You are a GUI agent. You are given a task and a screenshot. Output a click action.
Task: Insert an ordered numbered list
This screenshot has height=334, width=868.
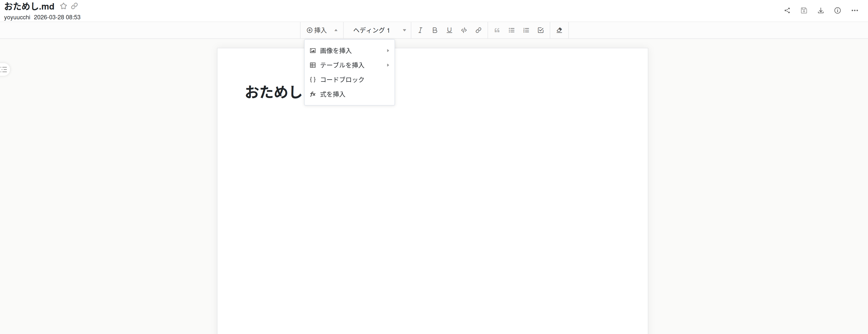tap(526, 30)
